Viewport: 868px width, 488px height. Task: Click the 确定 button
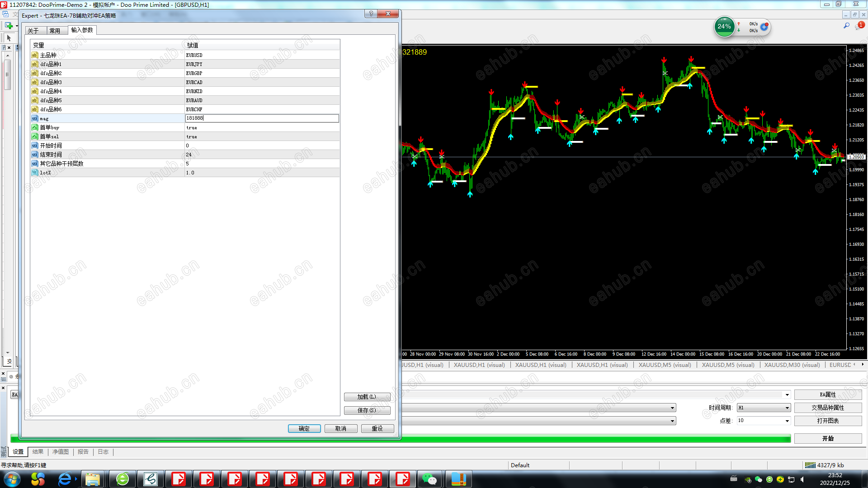point(304,428)
